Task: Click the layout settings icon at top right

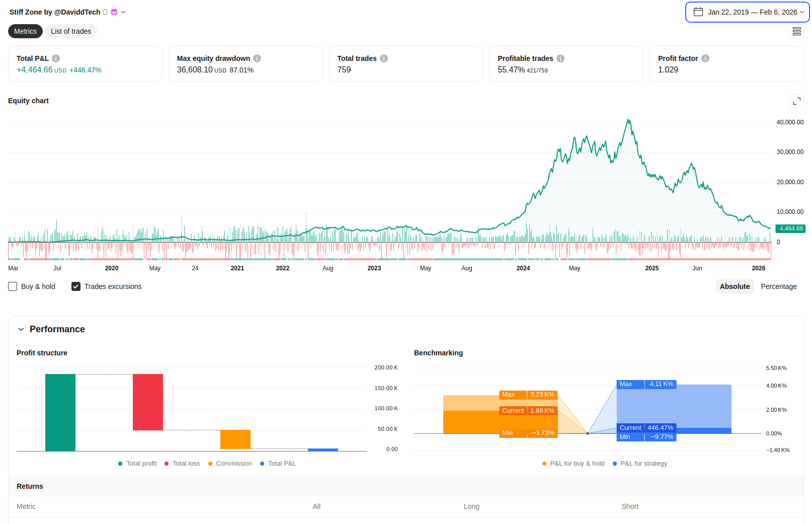Action: pos(797,31)
